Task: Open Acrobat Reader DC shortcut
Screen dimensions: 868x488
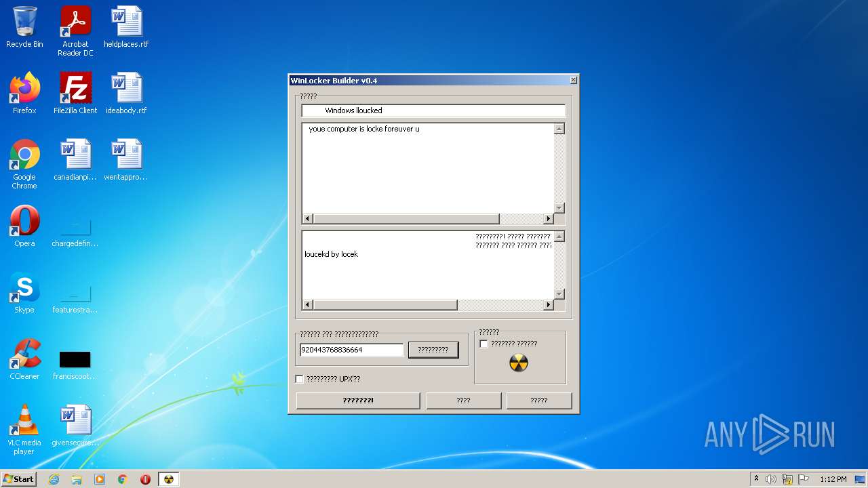Action: [75, 31]
